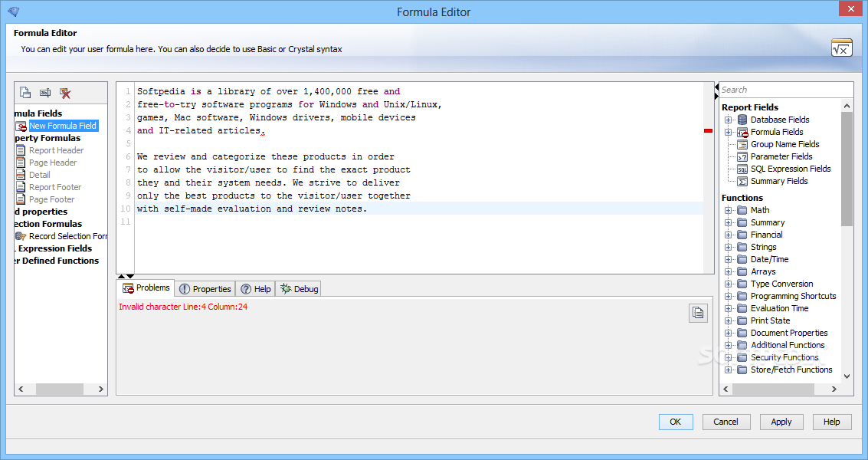Click the Database Fields cylinder icon

point(742,120)
